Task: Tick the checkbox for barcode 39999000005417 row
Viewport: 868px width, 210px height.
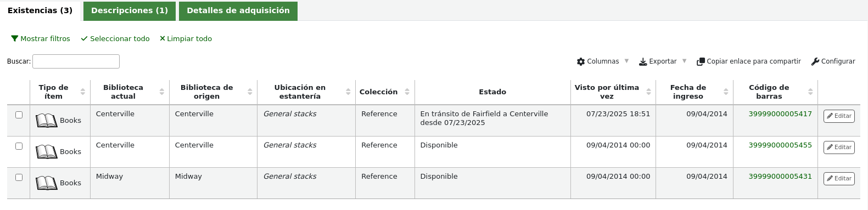Action: pos(19,115)
